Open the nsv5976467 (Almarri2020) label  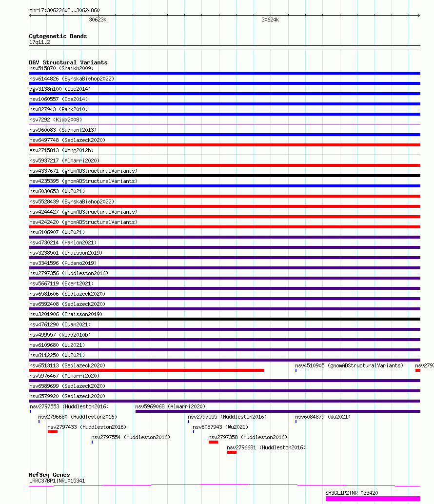pyautogui.click(x=64, y=376)
